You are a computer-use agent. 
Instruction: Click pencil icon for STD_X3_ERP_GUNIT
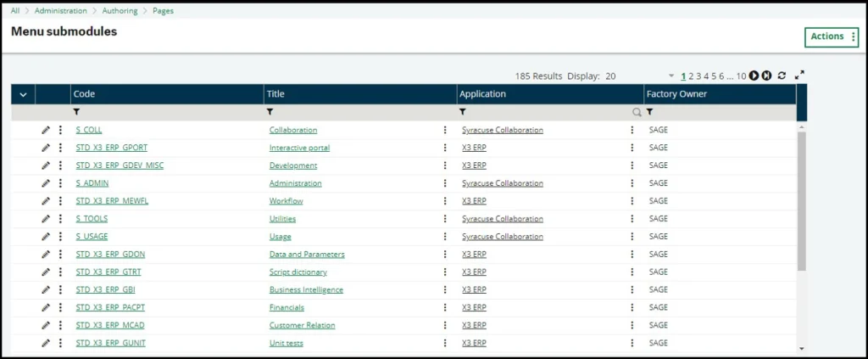tap(46, 343)
